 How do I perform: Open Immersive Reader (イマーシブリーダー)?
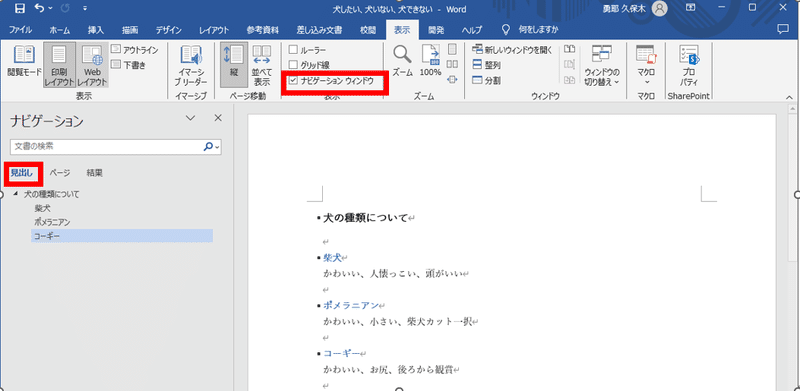pos(191,65)
